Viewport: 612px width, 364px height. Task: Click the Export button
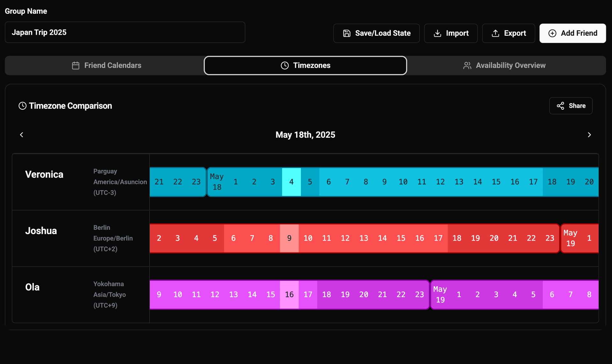pos(508,33)
